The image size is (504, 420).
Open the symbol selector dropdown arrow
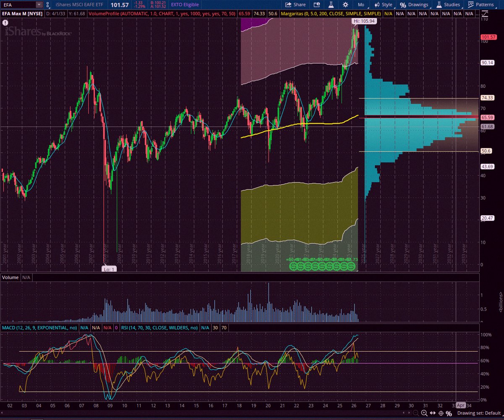[39, 5]
